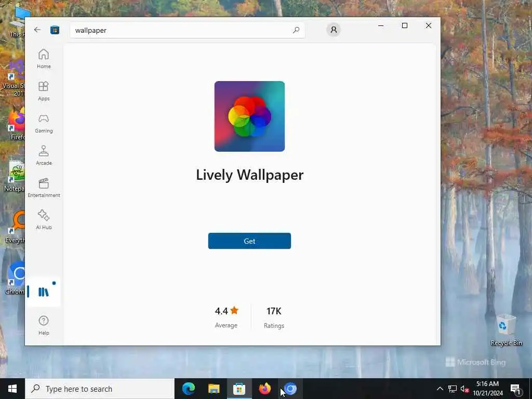Open the Library icon in sidebar

click(44, 292)
